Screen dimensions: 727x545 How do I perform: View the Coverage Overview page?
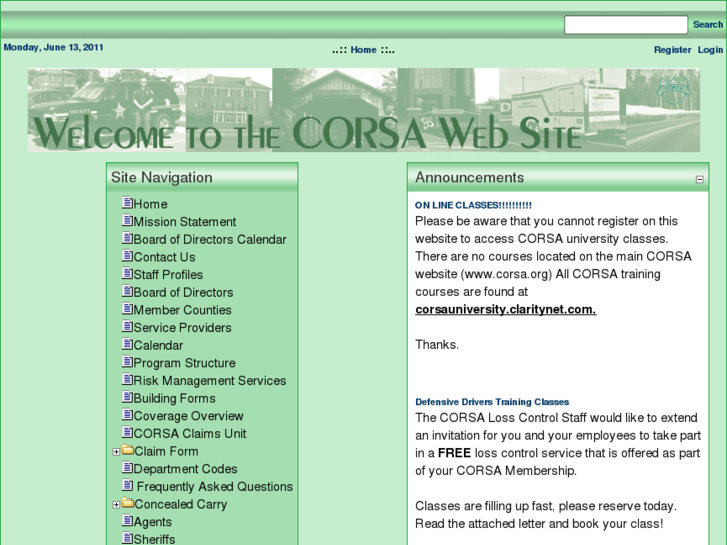coord(188,416)
